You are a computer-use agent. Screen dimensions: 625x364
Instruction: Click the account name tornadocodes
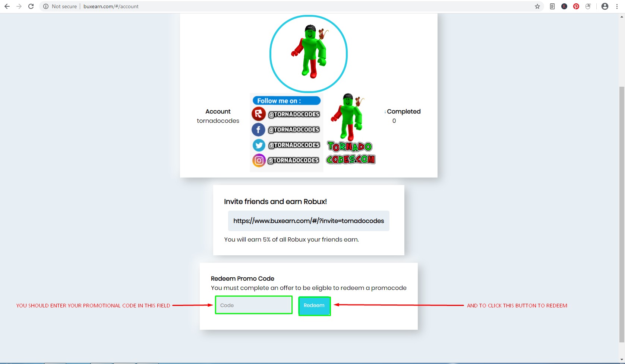218,121
